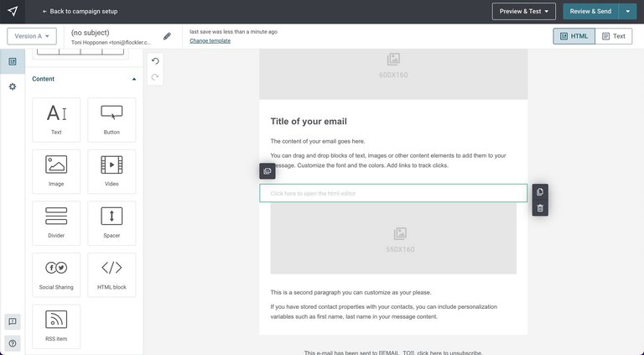The width and height of the screenshot is (644, 355).
Task: Open the Preview & Test dropdown
Action: tap(523, 12)
